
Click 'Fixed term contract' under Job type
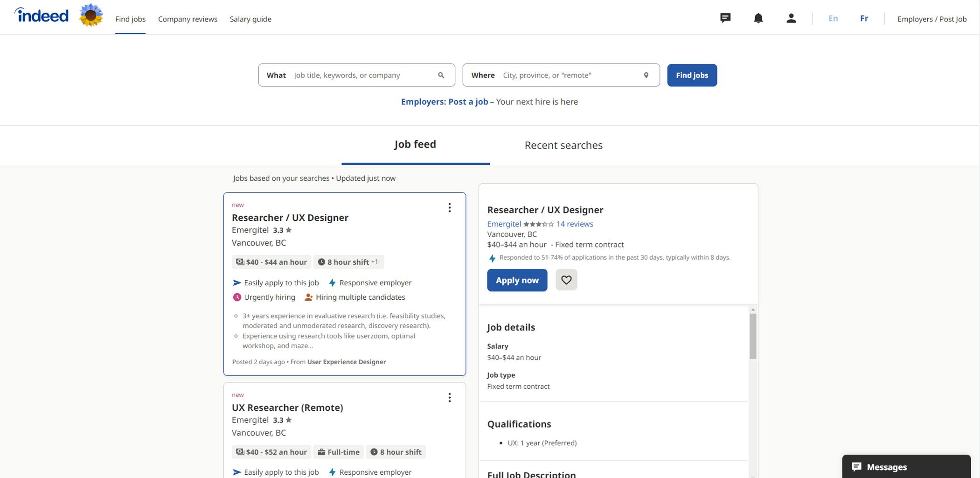pyautogui.click(x=518, y=387)
